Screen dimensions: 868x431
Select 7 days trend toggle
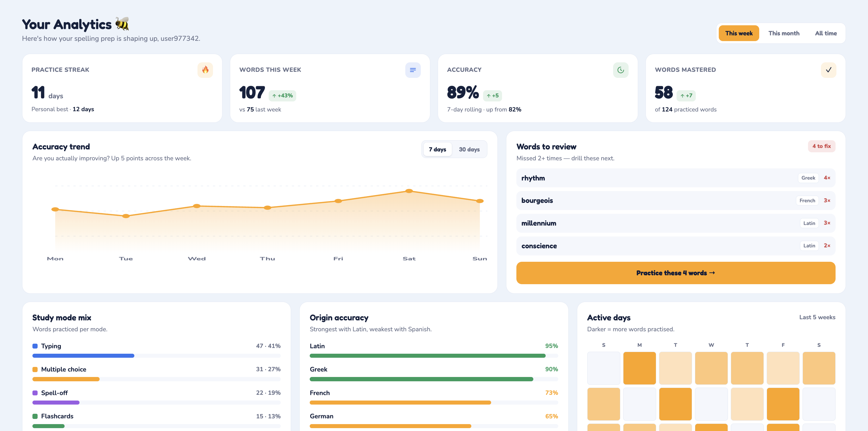pos(437,149)
